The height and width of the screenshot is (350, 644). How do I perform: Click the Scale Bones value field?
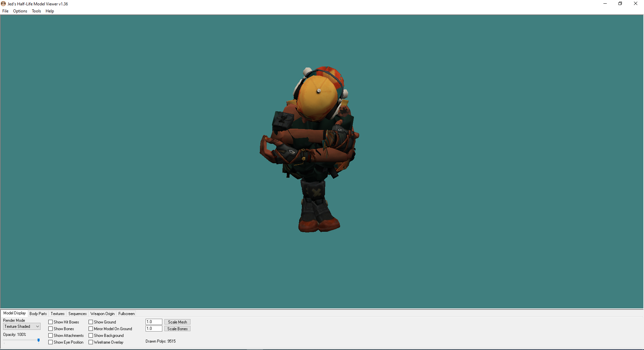tap(154, 329)
